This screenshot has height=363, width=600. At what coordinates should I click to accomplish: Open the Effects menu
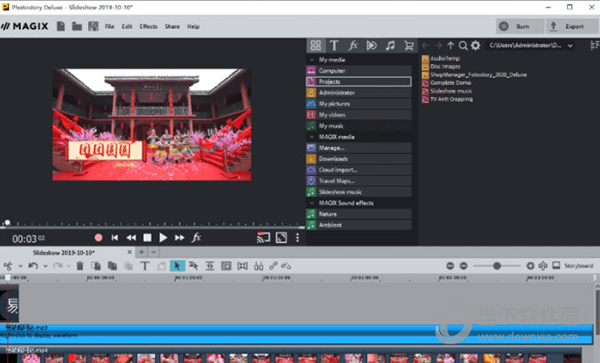tap(148, 26)
